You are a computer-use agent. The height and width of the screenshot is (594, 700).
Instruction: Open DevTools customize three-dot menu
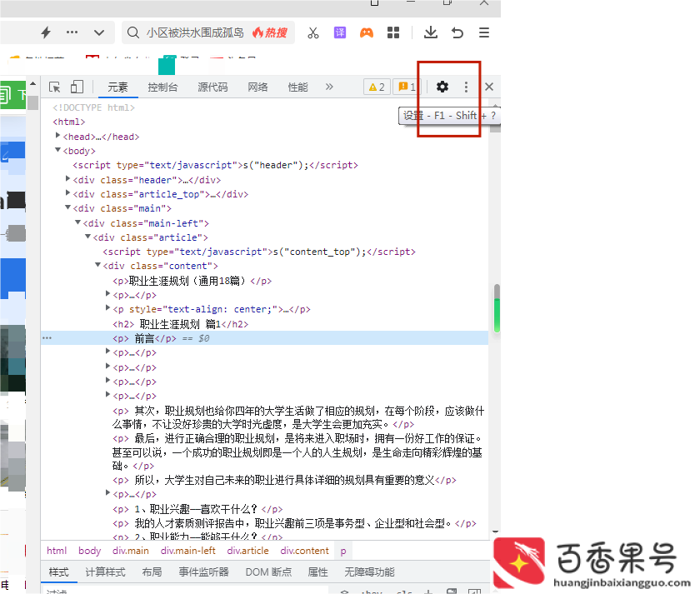pyautogui.click(x=466, y=87)
